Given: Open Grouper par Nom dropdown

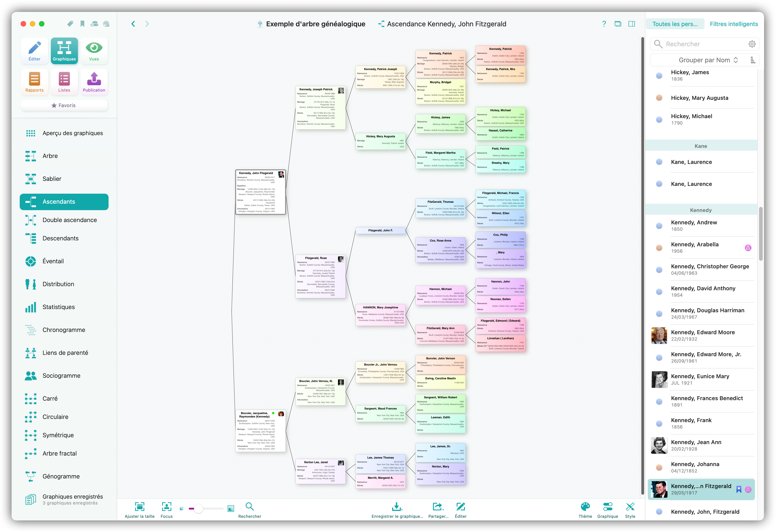Looking at the screenshot, I should click(x=708, y=60).
